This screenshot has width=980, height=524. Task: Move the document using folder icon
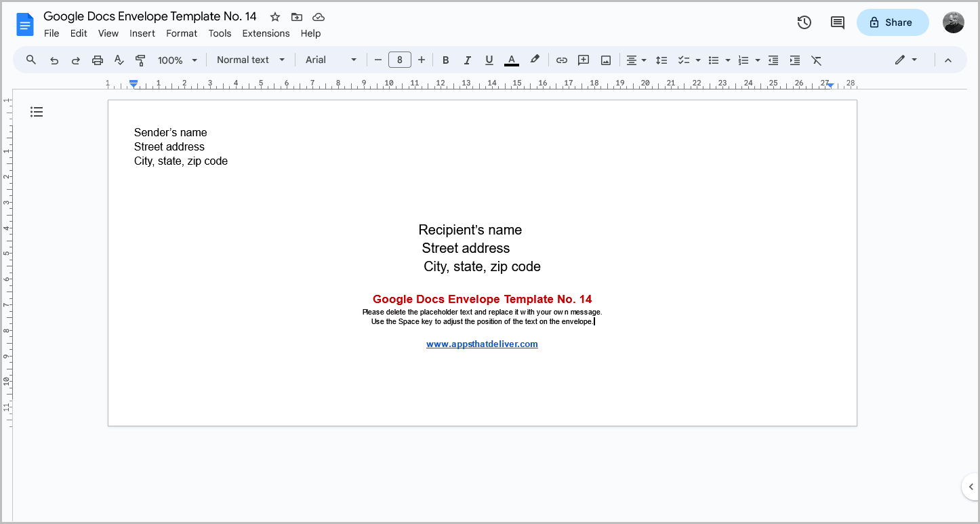tap(296, 17)
